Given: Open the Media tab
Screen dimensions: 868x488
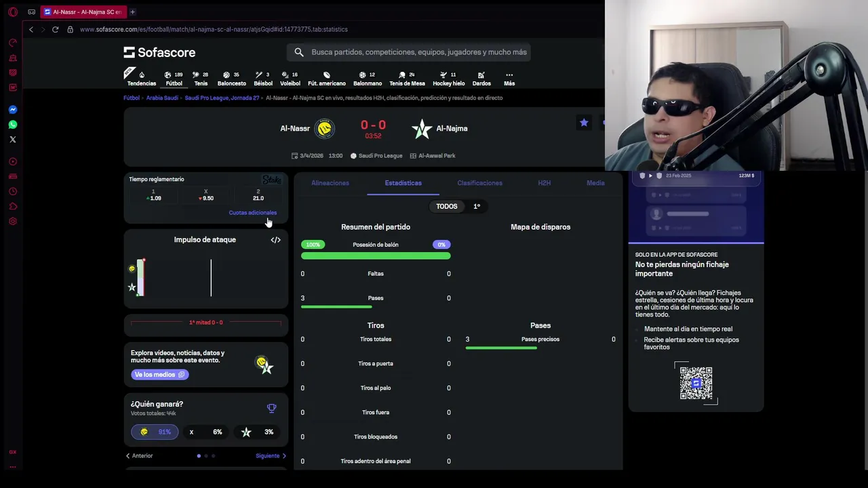Looking at the screenshot, I should [595, 183].
